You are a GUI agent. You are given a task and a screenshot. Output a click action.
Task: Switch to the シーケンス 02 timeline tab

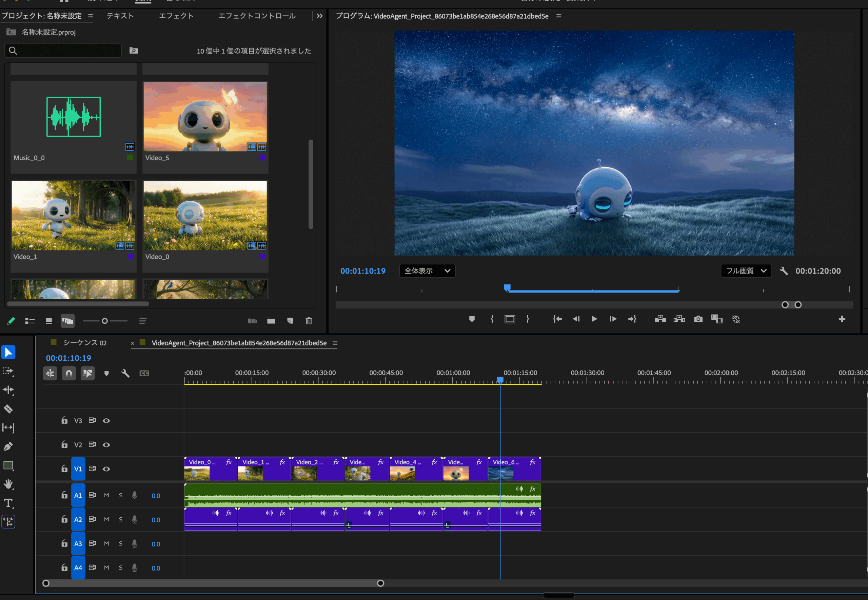coord(85,342)
